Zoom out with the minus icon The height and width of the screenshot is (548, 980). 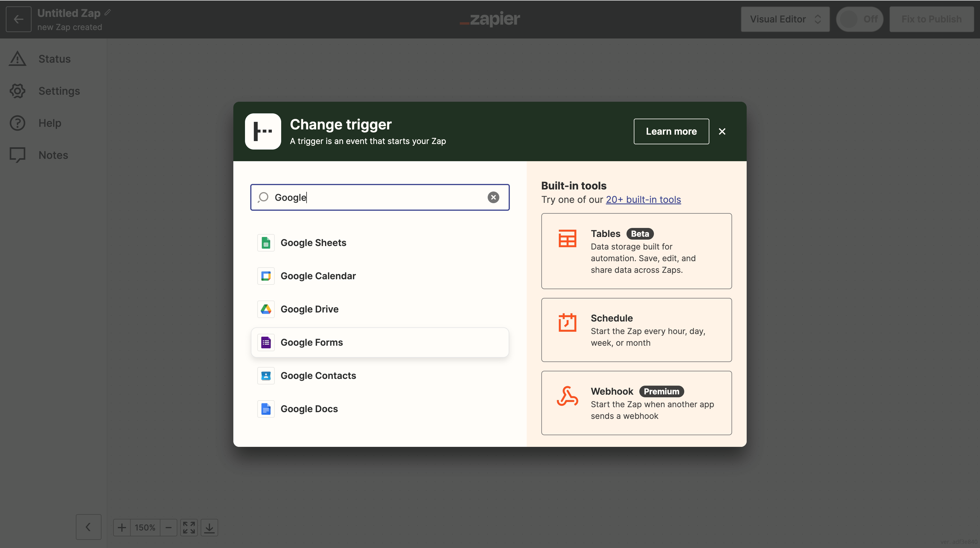point(169,528)
